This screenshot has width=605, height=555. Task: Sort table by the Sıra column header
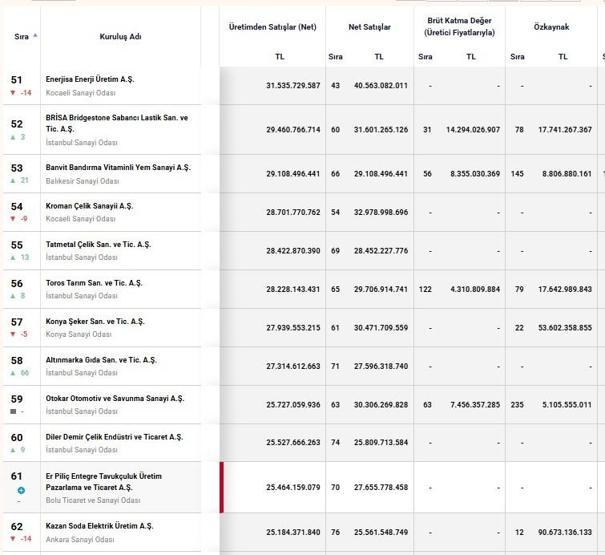coord(21,37)
